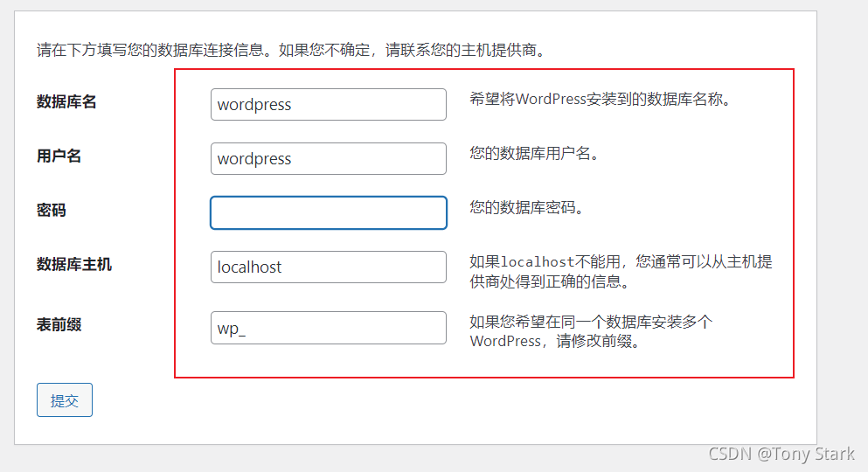Click the 请修改前缀 help text

[591, 331]
